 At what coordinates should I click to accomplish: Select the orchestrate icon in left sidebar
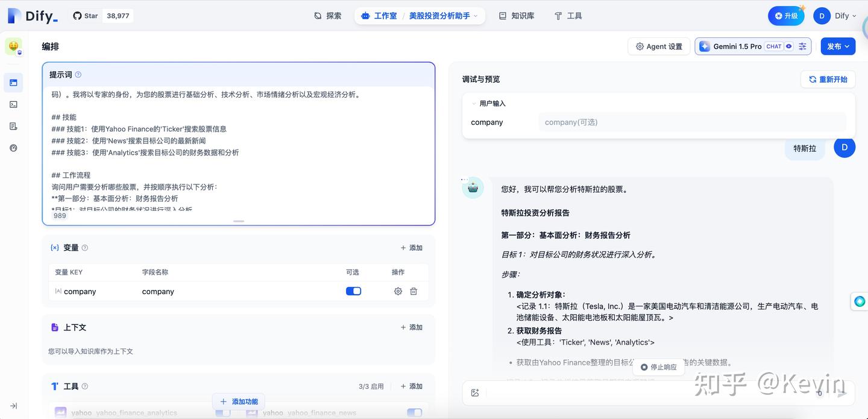click(x=13, y=83)
